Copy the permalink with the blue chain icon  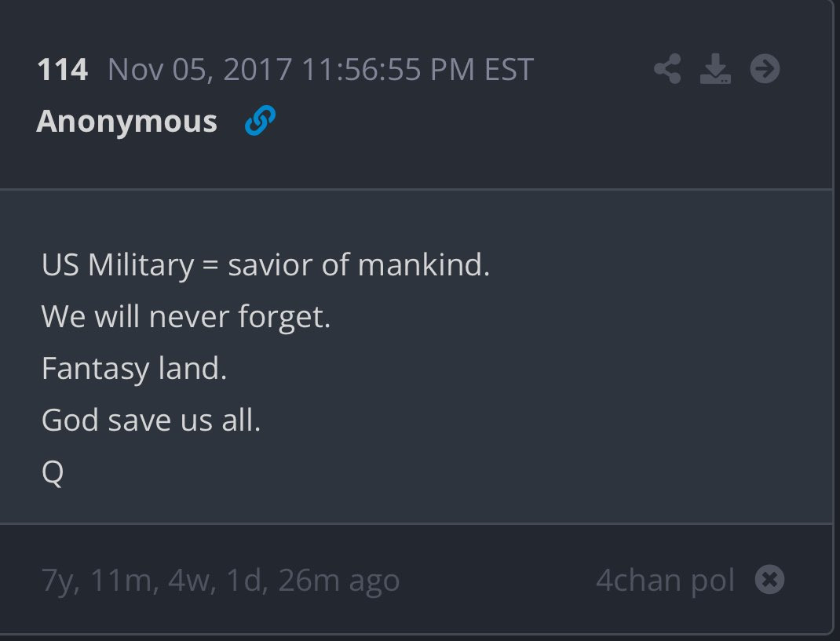260,122
